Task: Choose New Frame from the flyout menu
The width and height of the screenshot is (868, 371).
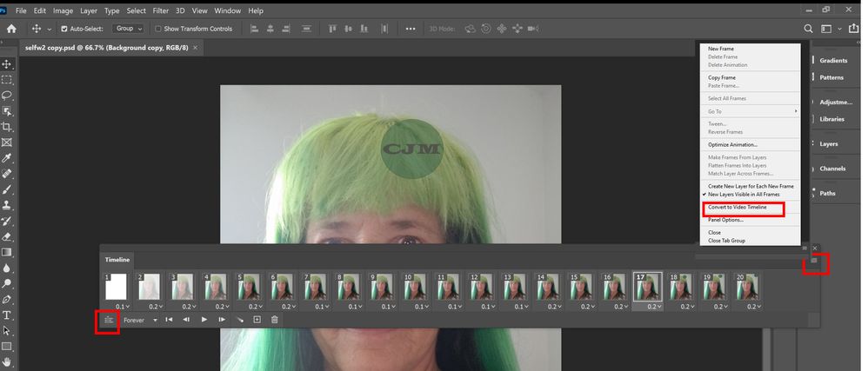Action: 721,49
